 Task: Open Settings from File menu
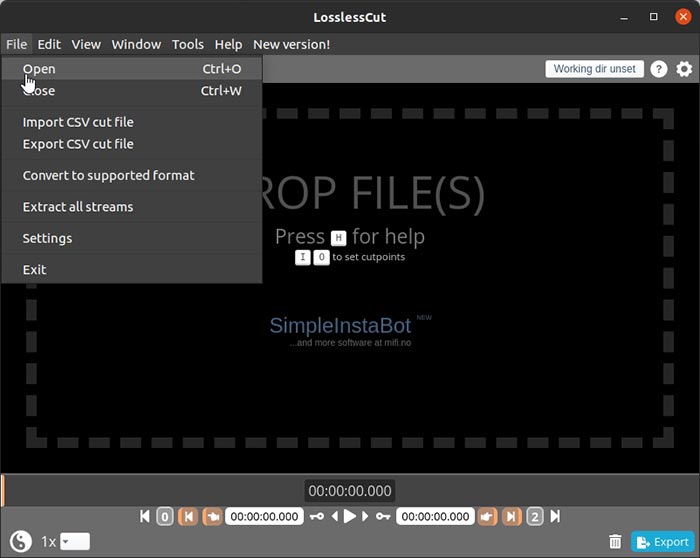[132, 238]
